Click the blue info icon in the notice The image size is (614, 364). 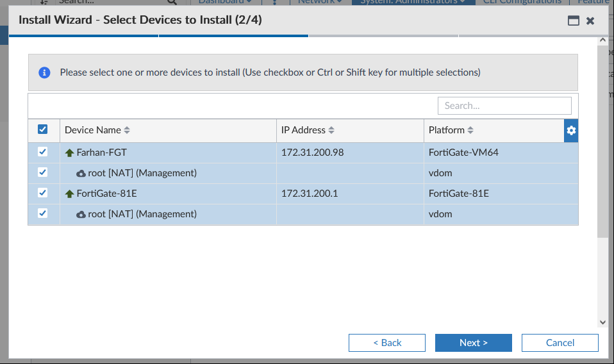44,72
